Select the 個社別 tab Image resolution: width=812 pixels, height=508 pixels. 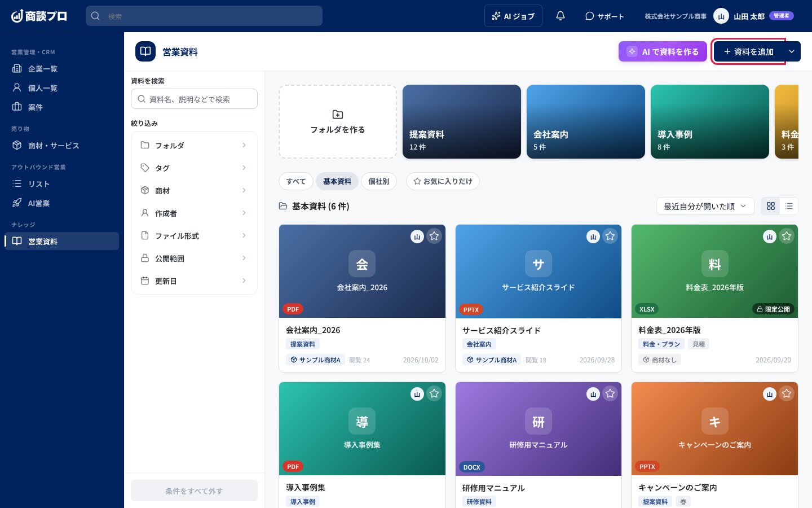tap(379, 181)
